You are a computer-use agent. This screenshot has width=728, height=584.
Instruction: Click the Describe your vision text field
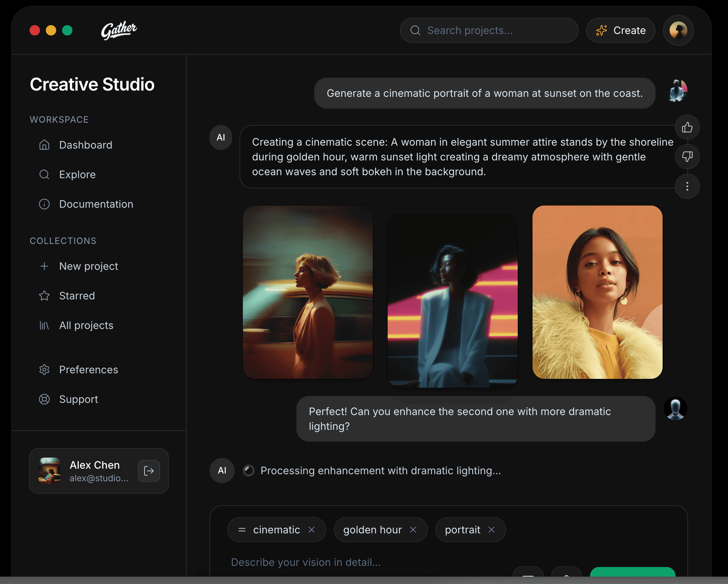click(370, 562)
